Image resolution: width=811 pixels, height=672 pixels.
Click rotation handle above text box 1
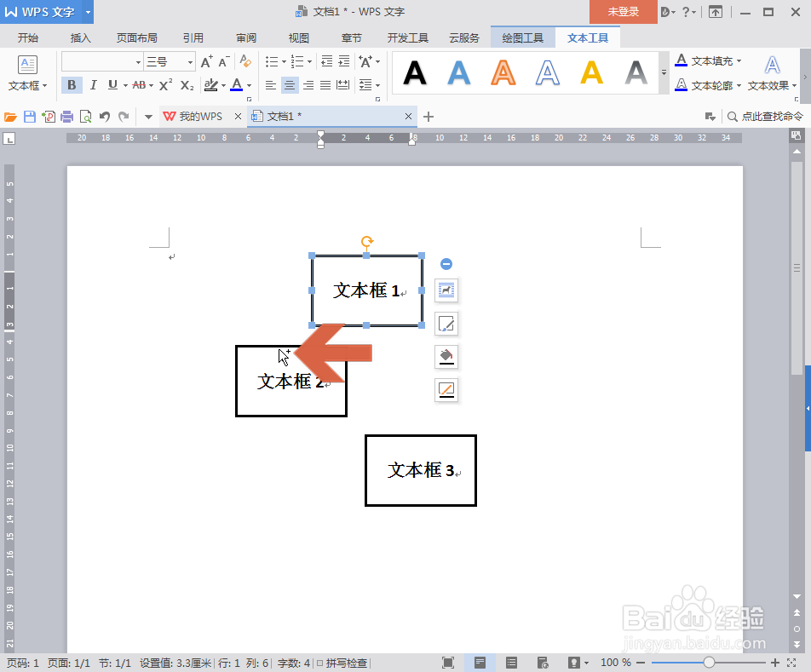coord(366,241)
